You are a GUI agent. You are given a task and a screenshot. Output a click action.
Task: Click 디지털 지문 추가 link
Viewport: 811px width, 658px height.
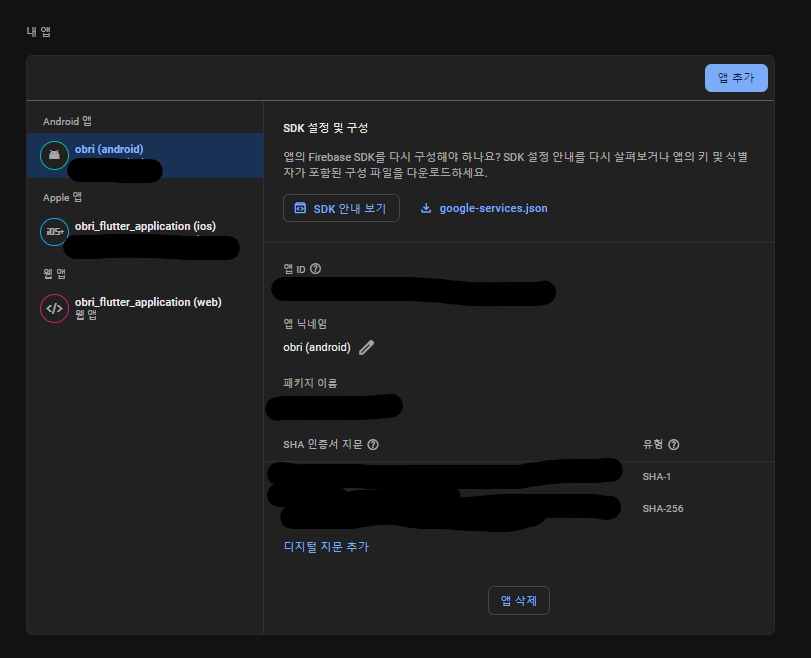[326, 547]
